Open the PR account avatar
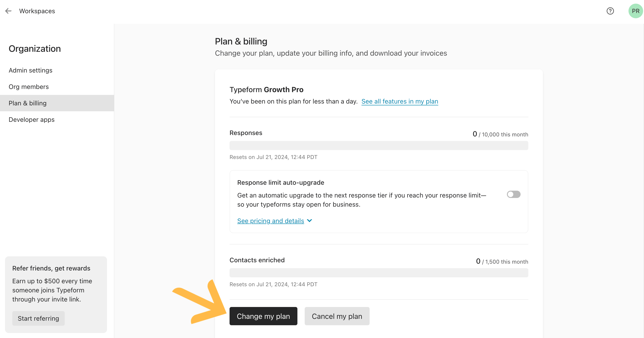The width and height of the screenshot is (644, 338). 636,11
